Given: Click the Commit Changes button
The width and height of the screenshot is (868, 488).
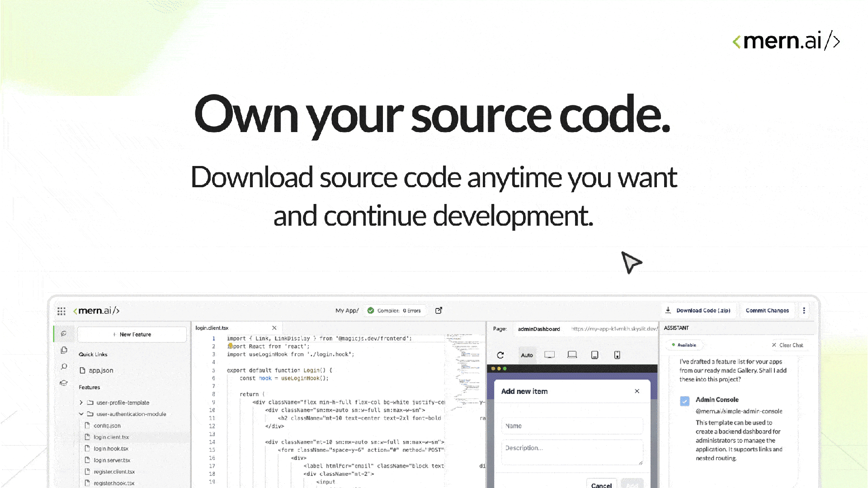Looking at the screenshot, I should [767, 310].
